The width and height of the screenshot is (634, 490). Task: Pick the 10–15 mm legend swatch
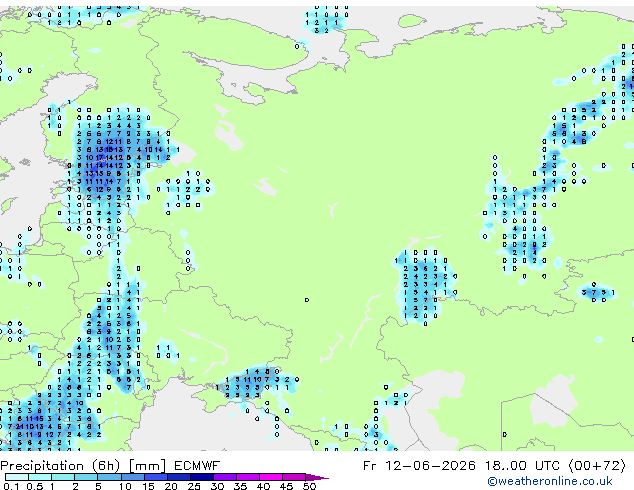132,477
